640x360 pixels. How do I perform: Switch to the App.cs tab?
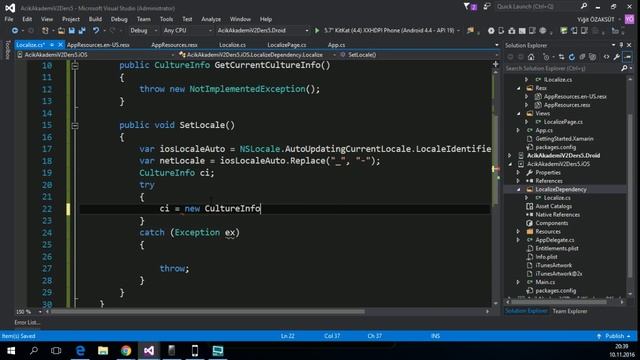pos(336,45)
